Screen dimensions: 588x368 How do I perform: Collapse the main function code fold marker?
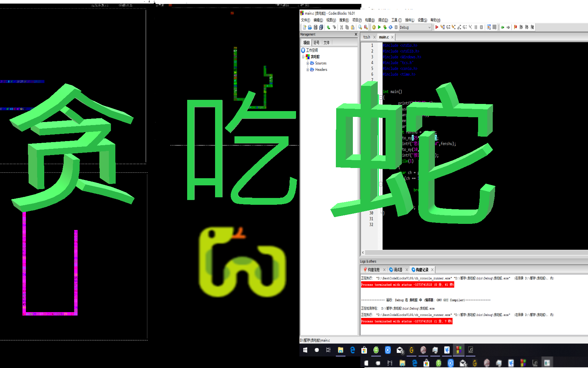380,97
